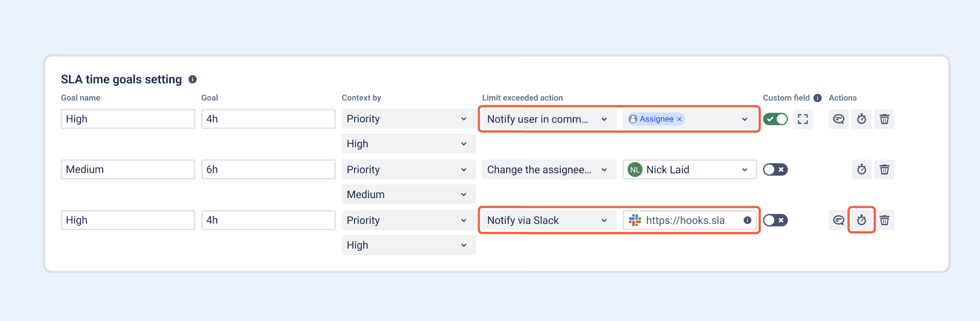Screen dimensions: 980x321
Task: Click the expand brackets icon beside the enabled toggle
Action: [x=803, y=119]
